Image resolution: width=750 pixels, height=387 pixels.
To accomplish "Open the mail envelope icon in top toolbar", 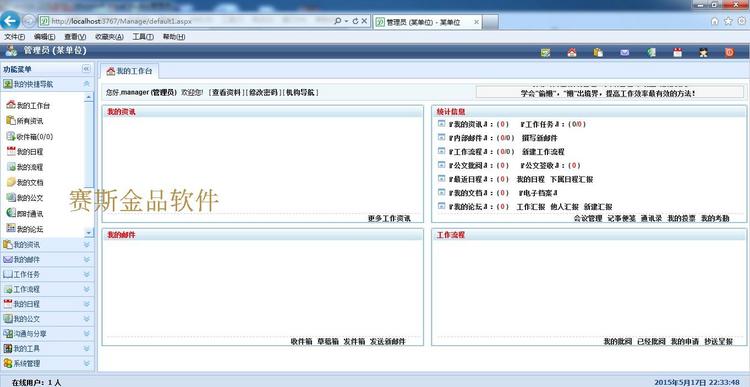I will click(625, 53).
